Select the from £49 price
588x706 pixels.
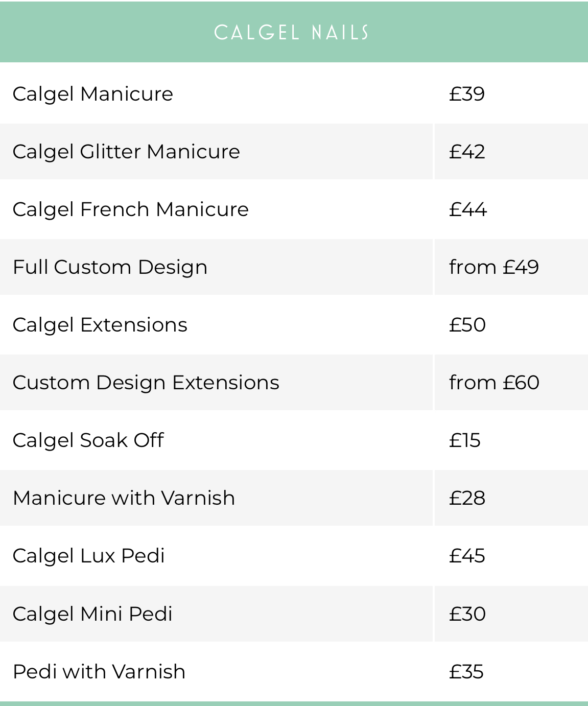[493, 267]
